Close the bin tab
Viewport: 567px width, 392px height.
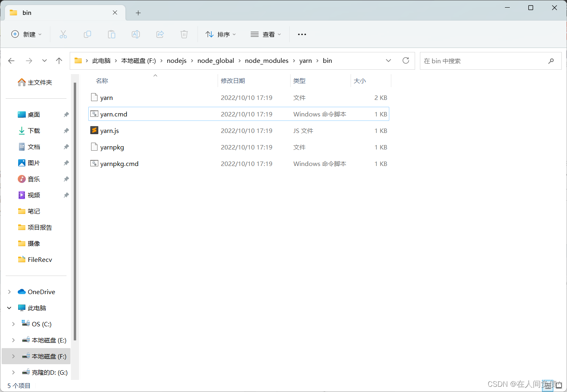click(x=115, y=12)
